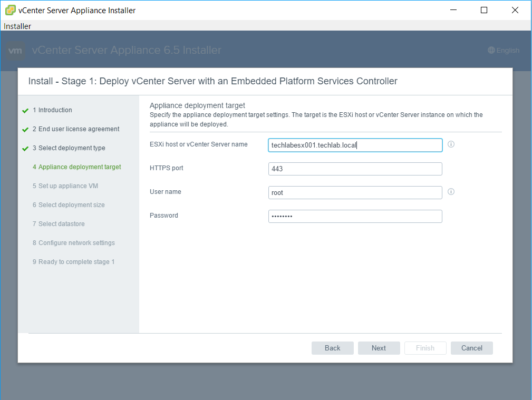Select step 6 Select deployment size
This screenshot has height=400, width=532.
[x=69, y=205]
